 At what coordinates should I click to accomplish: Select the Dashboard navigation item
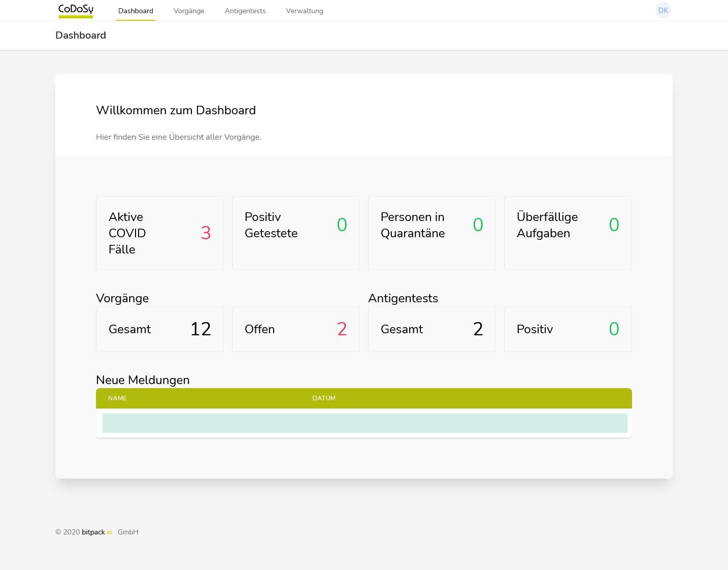[x=136, y=11]
